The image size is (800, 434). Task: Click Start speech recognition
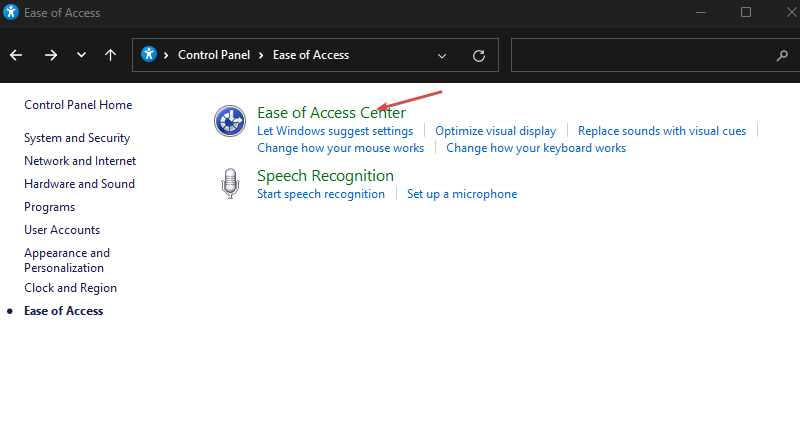click(321, 194)
